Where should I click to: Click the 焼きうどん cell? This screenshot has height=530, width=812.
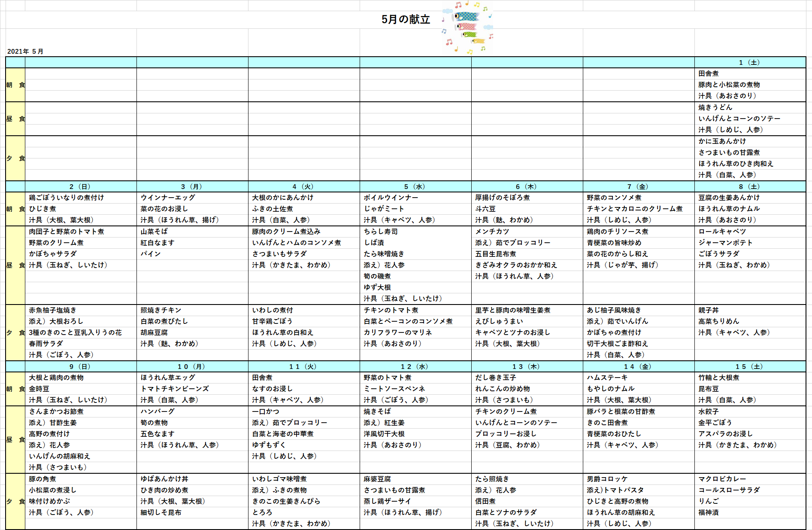click(x=715, y=108)
